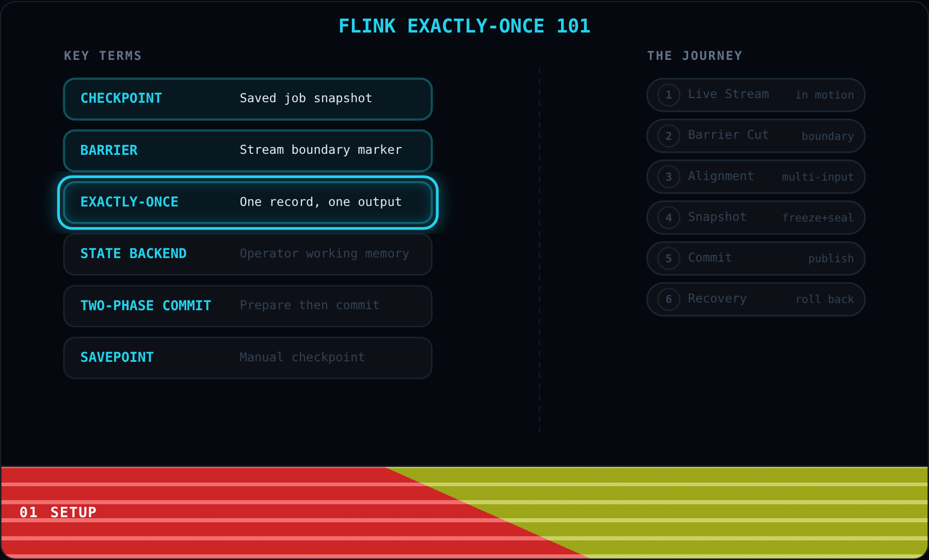Click the step 2 circle for Barrier Cut
Viewport: 929px width, 560px height.
point(668,136)
